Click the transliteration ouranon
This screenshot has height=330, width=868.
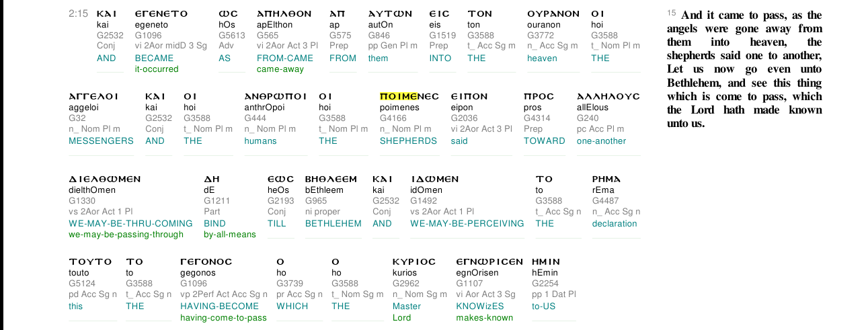pos(543,25)
